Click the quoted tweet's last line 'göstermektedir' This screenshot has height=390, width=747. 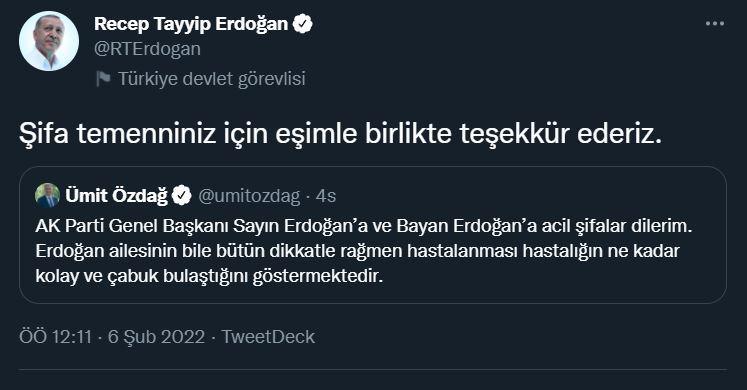coord(318,276)
